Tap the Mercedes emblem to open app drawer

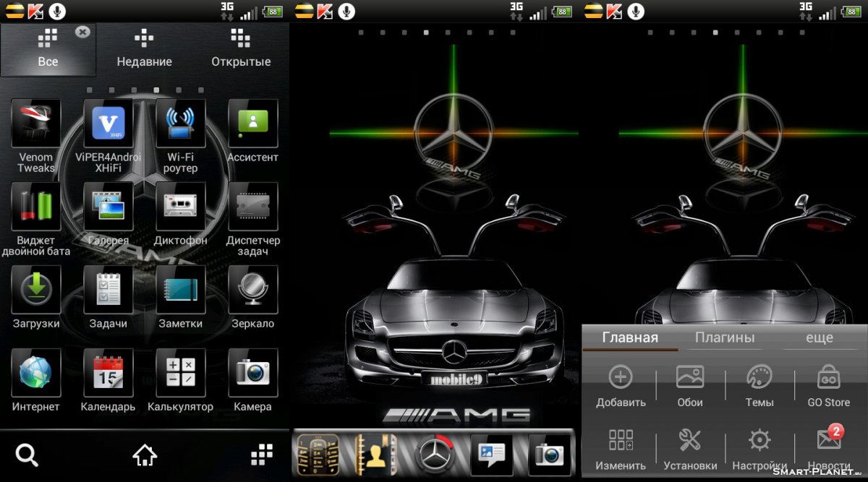[x=434, y=454]
